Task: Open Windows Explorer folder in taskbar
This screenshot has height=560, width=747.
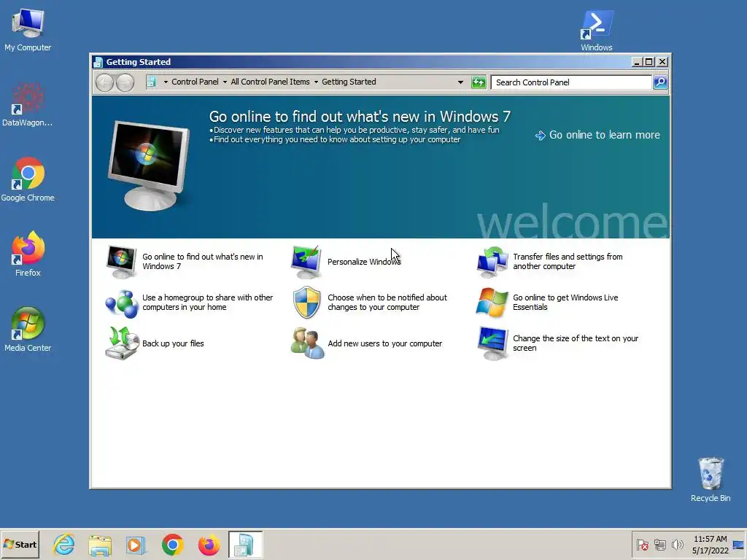Action: (100, 545)
